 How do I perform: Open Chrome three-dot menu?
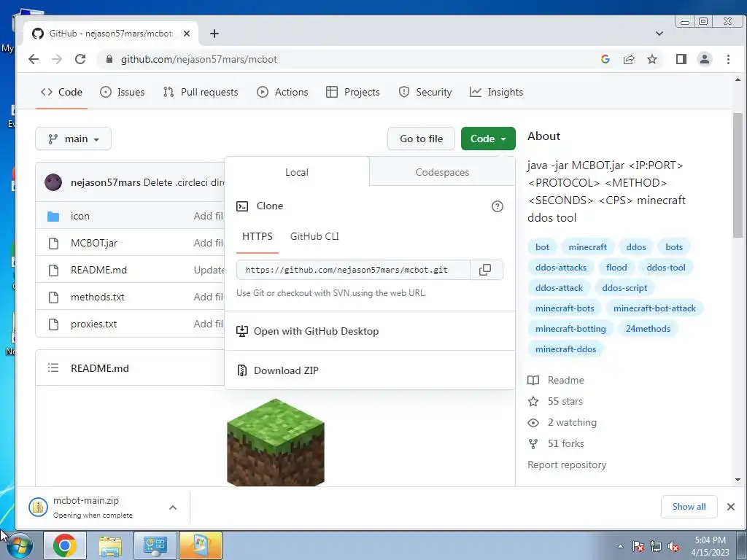(728, 59)
